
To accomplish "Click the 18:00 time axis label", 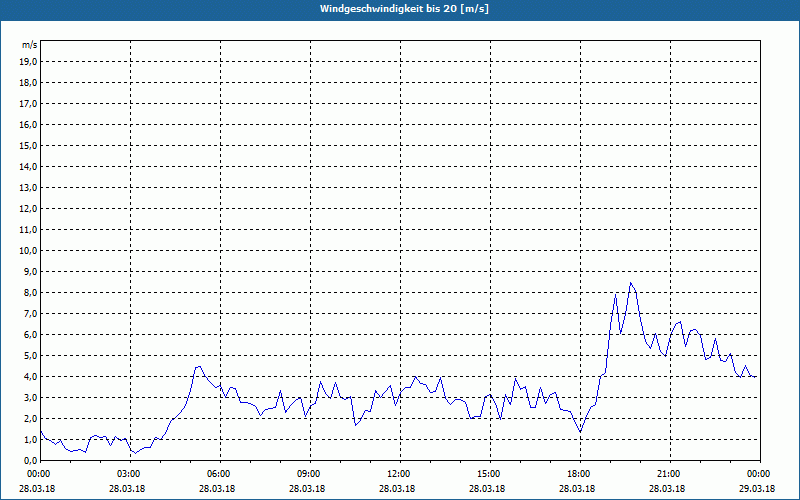I will 581,474.
